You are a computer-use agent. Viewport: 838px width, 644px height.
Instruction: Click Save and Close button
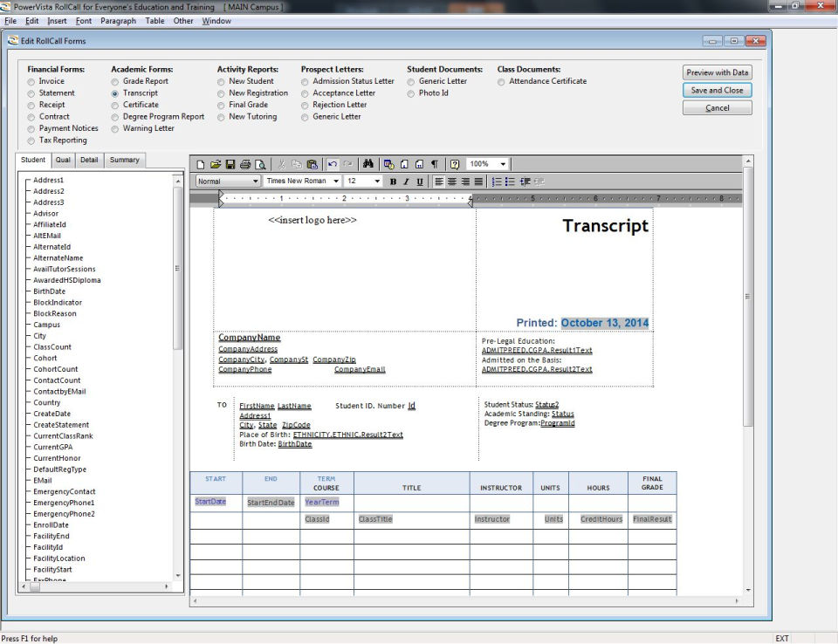tap(718, 91)
